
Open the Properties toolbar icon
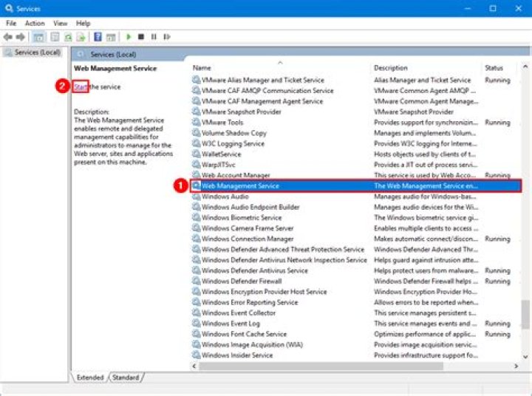click(x=55, y=37)
